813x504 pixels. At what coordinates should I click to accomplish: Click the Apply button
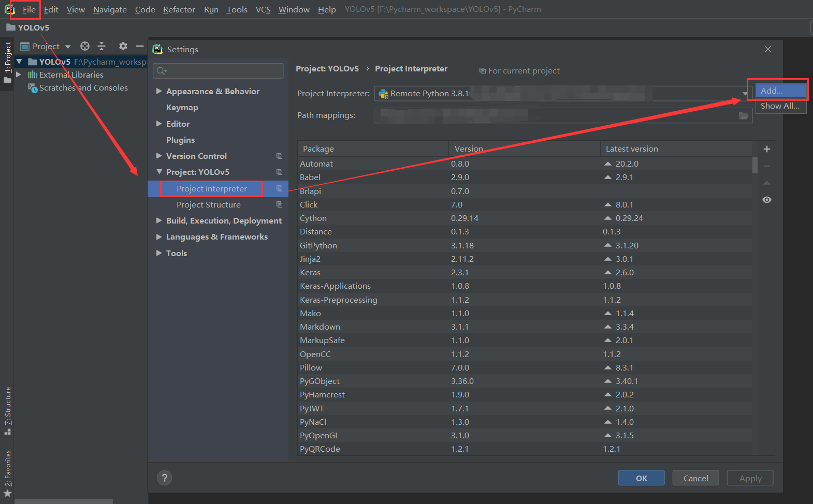tap(750, 478)
